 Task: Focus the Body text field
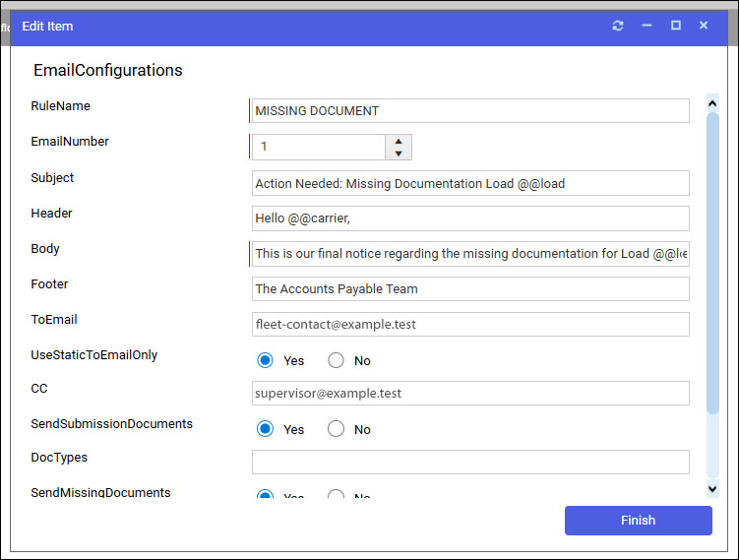pyautogui.click(x=470, y=254)
